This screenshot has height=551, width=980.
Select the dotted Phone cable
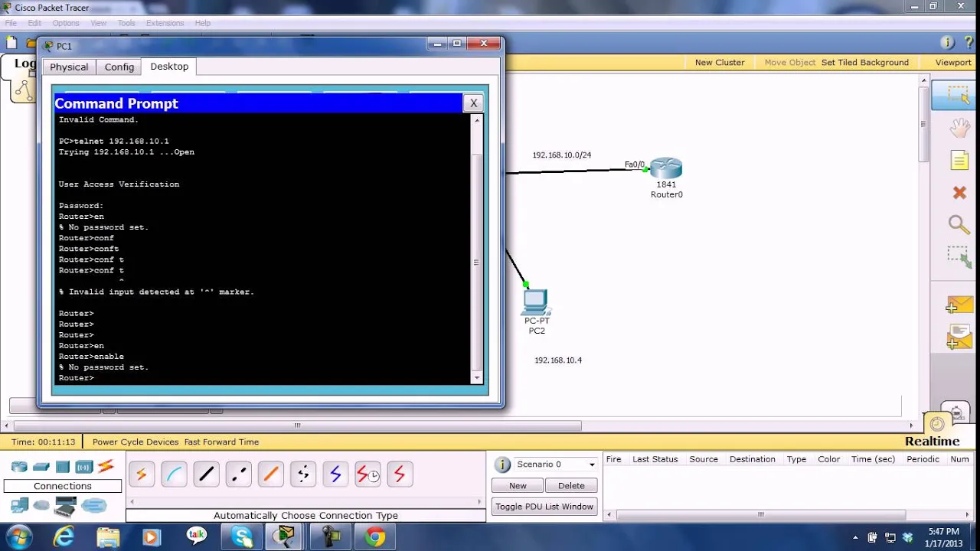click(303, 474)
